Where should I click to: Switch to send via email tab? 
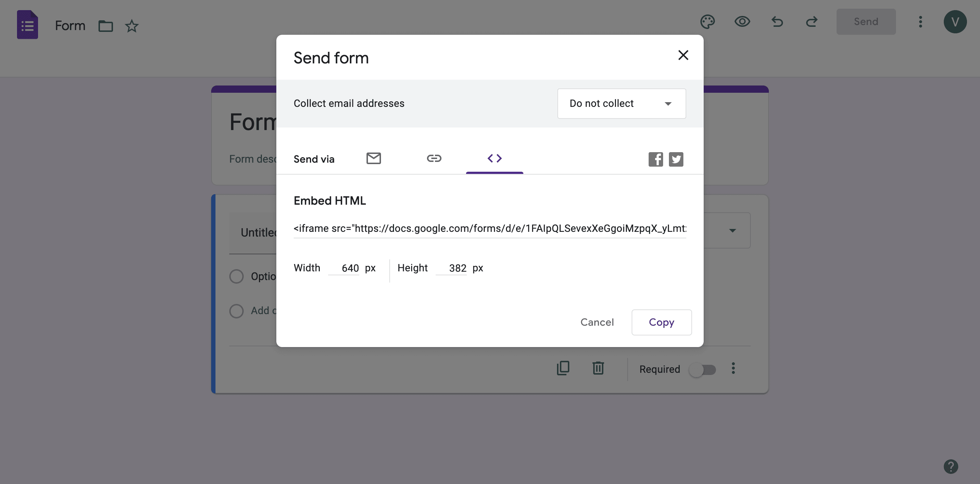point(374,158)
